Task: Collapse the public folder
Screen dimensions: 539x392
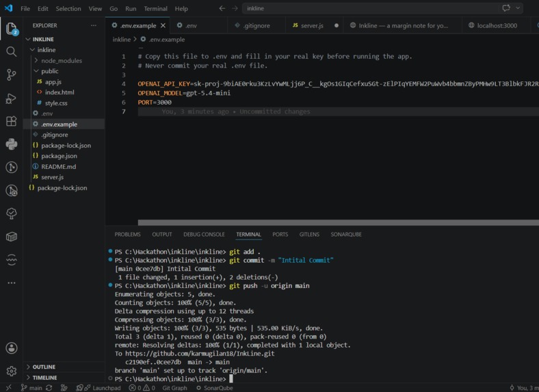Action: click(36, 71)
